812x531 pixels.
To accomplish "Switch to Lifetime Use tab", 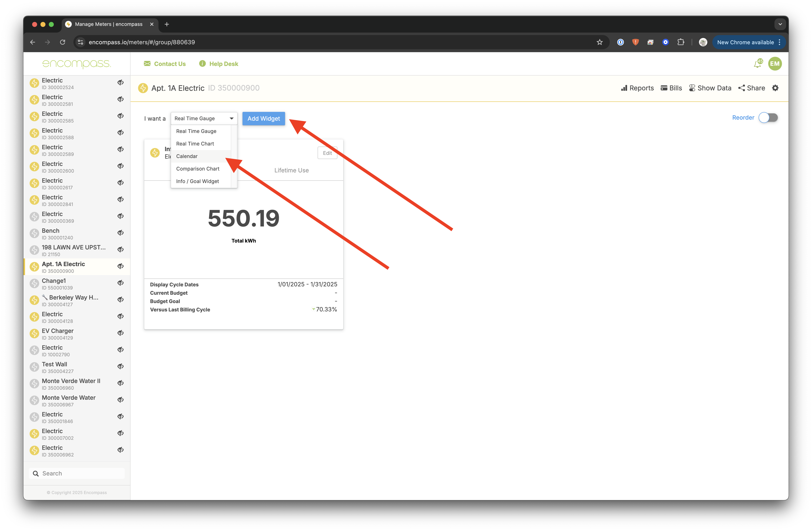I will pos(291,170).
